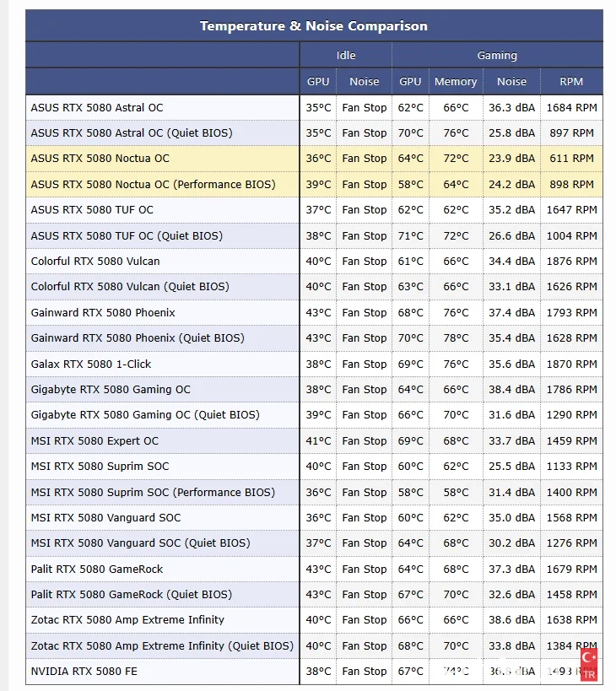Click the Turkish flag TR badge

coord(589,663)
